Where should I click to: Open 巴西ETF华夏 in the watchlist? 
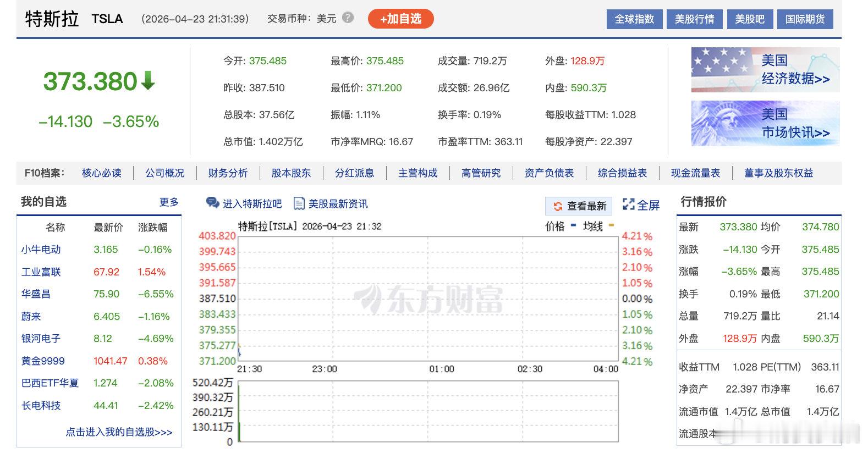pos(50,383)
